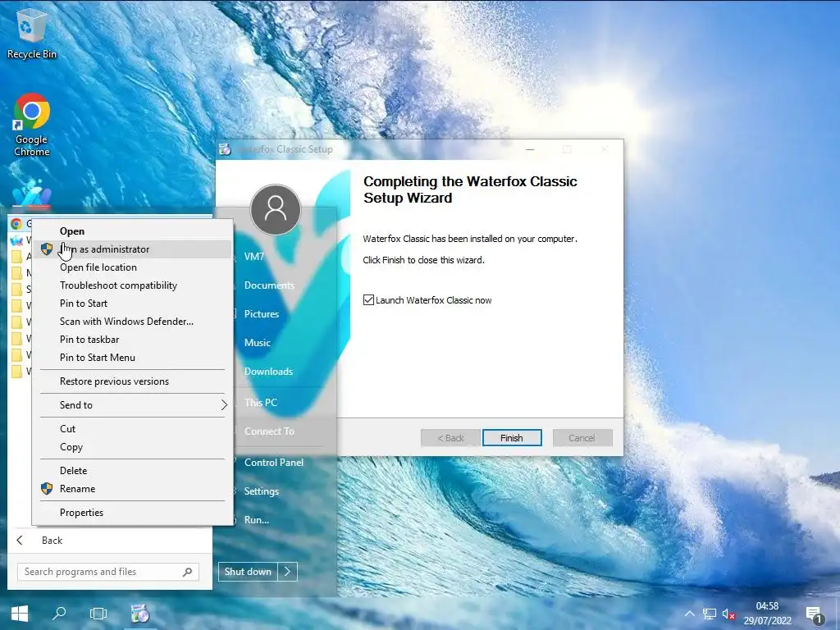
Task: Choose Cut in context menu
Action: tap(132, 428)
